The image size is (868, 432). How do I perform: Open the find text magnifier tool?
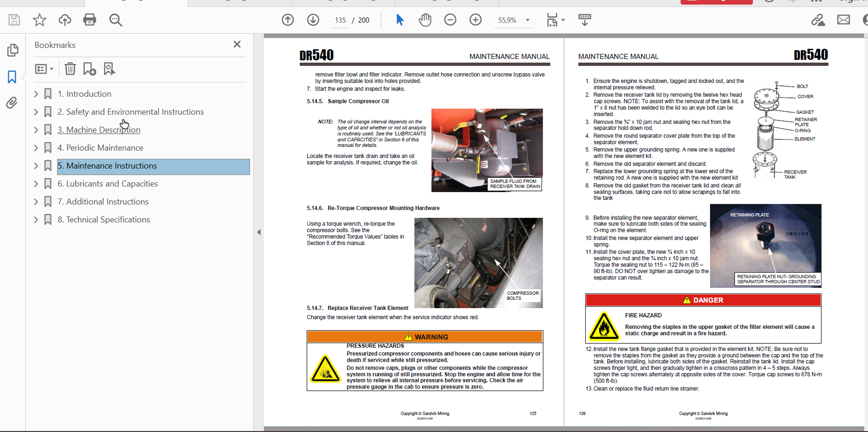(x=116, y=20)
